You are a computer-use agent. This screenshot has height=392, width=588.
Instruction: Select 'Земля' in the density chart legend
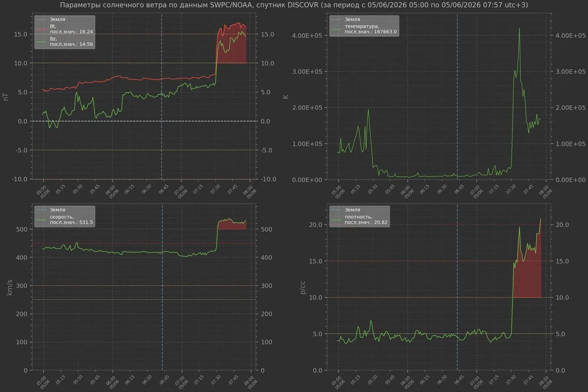point(353,210)
